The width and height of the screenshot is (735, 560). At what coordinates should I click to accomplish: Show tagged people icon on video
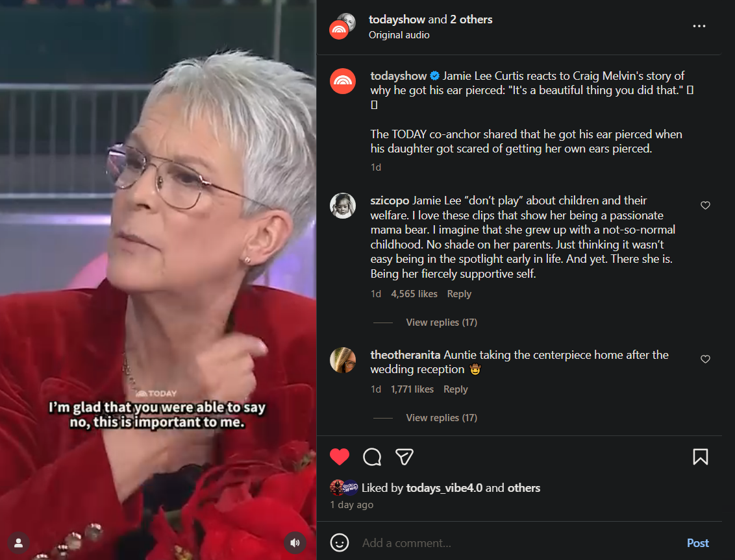19,542
